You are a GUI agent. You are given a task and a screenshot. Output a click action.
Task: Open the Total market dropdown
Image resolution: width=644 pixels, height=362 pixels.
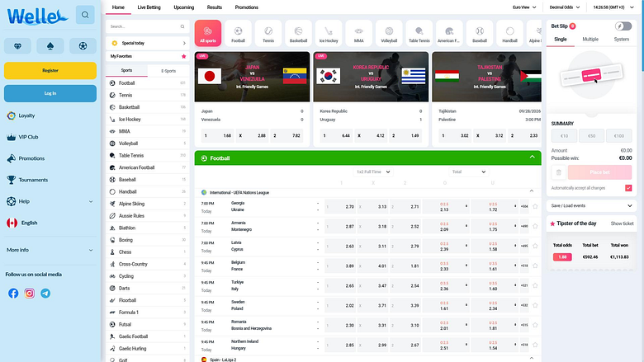pos(469,172)
